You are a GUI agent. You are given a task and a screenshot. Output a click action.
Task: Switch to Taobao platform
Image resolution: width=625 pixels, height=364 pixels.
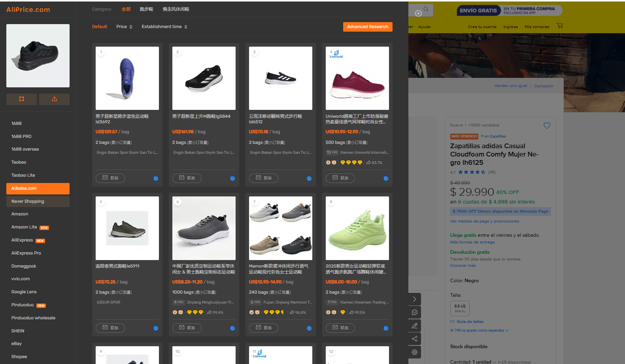tap(38, 162)
